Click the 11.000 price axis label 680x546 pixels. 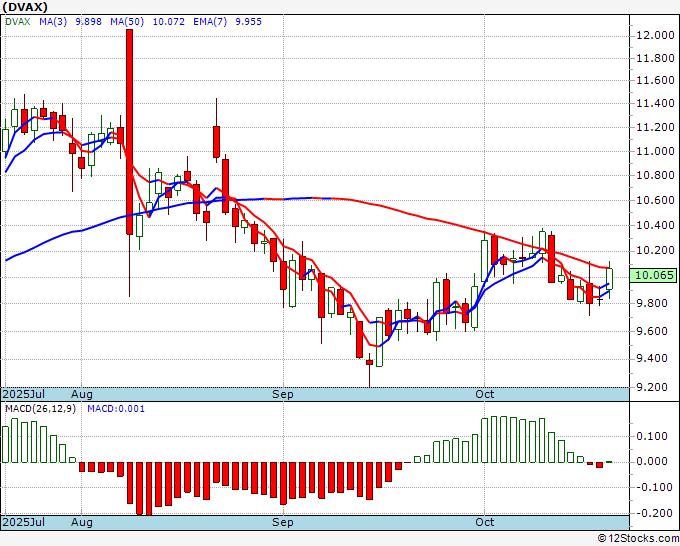(655, 151)
